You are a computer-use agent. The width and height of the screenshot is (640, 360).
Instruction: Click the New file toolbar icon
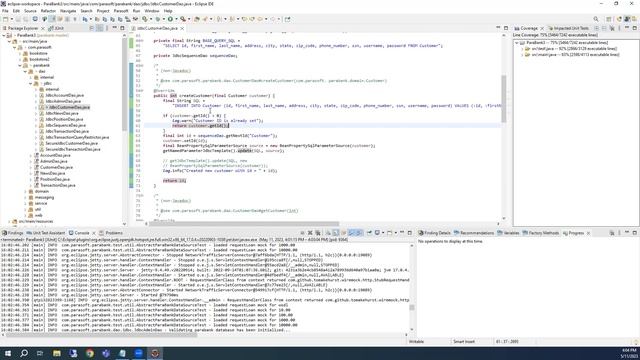pos(6,19)
